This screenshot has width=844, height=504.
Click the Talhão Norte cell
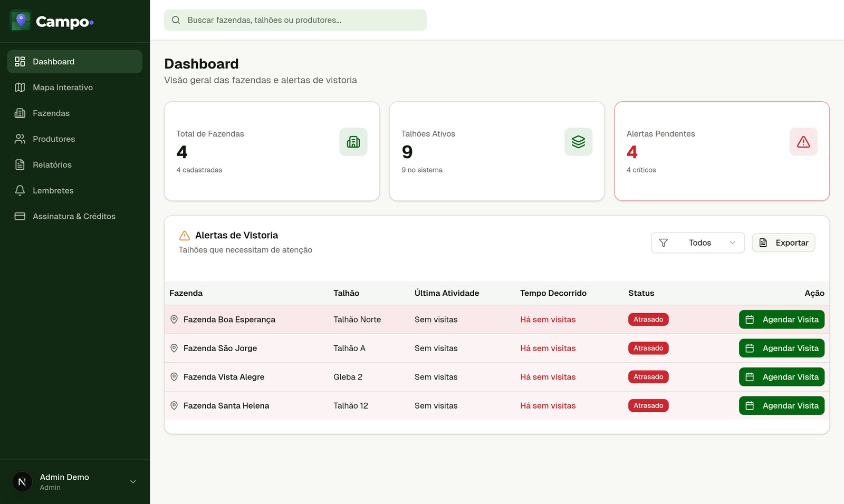(357, 319)
